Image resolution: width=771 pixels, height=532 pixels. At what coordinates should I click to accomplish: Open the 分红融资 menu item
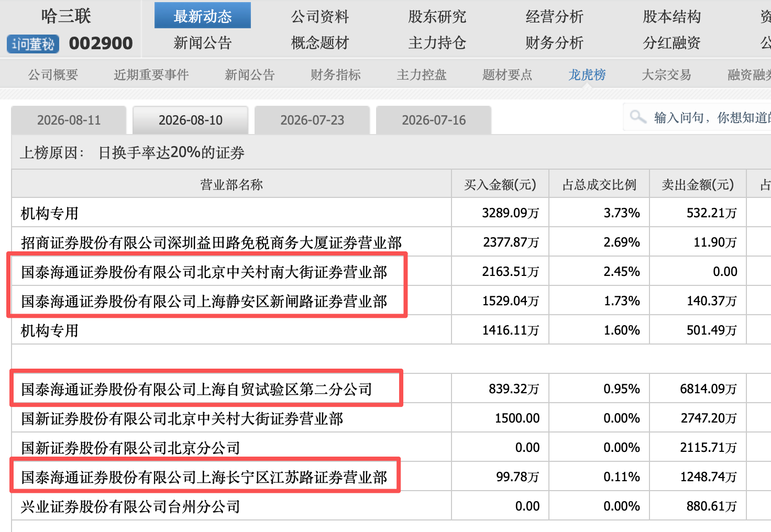pyautogui.click(x=672, y=42)
